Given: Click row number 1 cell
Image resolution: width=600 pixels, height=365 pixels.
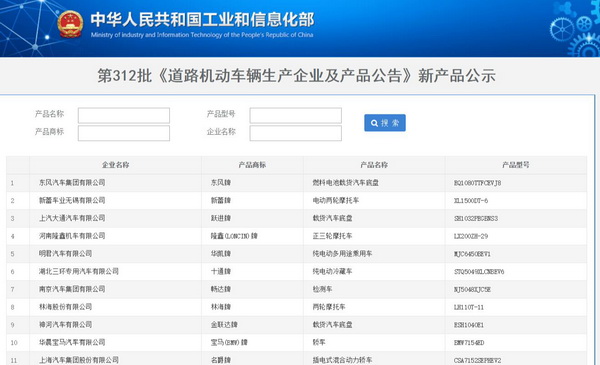Looking at the screenshot, I should [x=18, y=183].
